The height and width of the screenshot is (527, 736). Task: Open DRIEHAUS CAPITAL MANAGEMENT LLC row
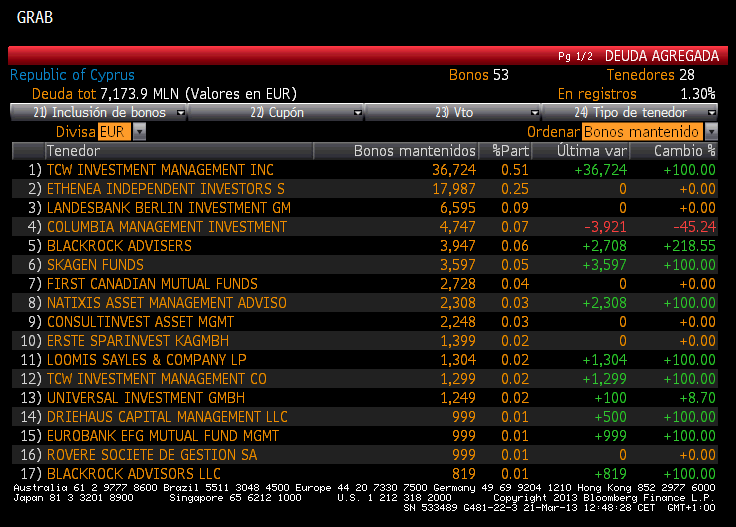(364, 417)
